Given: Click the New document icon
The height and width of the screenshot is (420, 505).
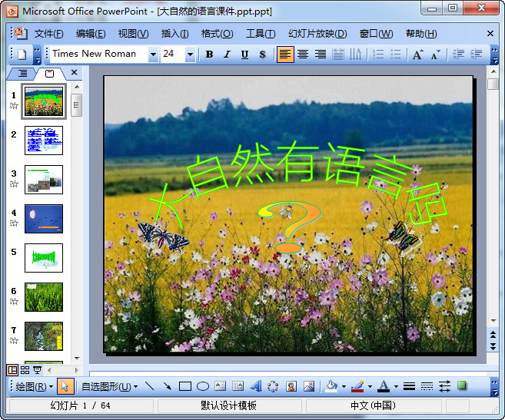Looking at the screenshot, I should click(x=22, y=54).
